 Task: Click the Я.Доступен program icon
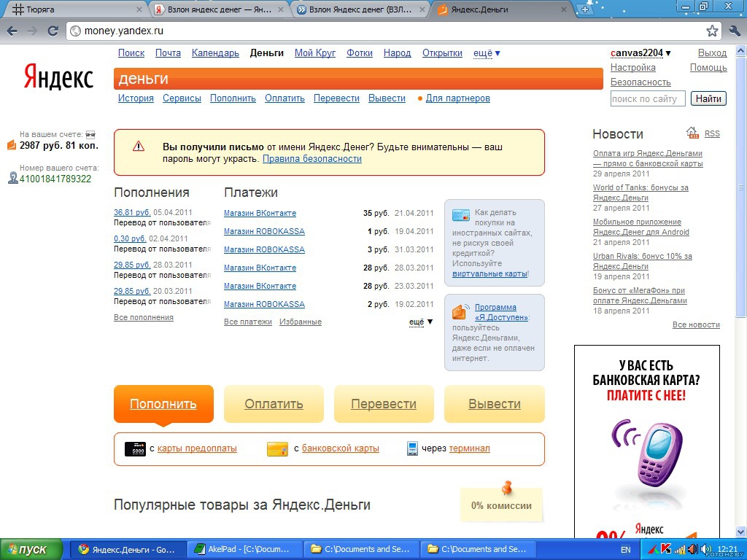coord(460,311)
